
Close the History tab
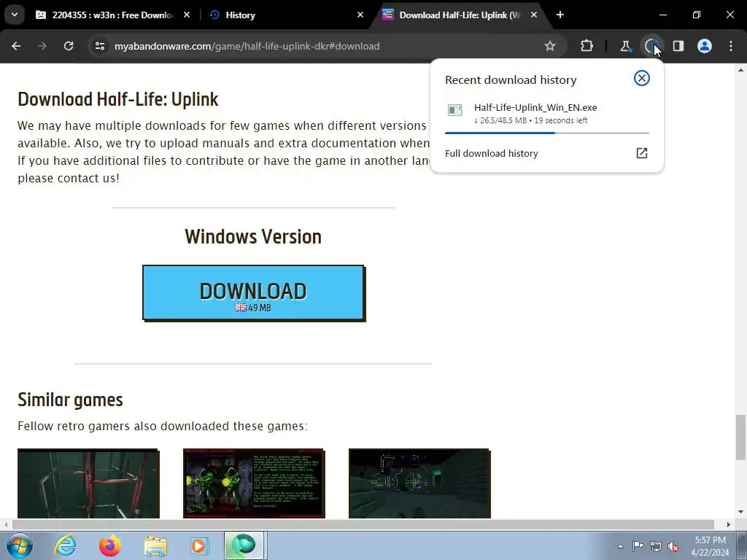point(360,15)
